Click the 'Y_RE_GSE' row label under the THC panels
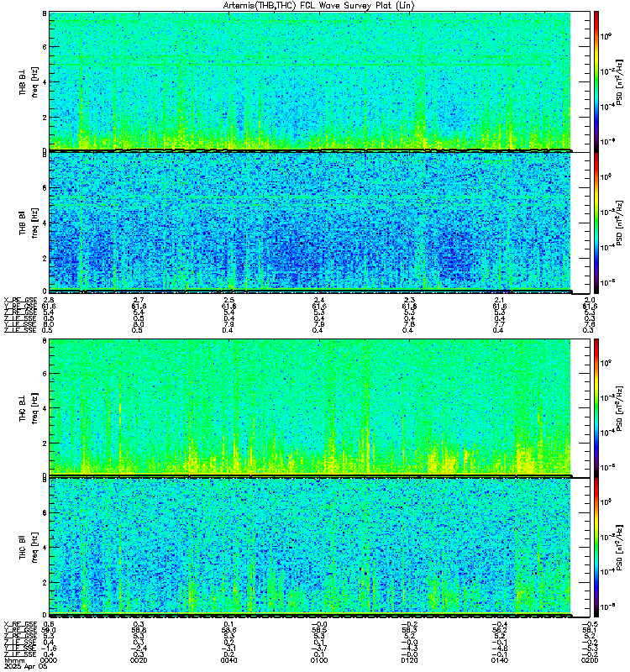Image resolution: width=630 pixels, height=672 pixels. (20, 630)
